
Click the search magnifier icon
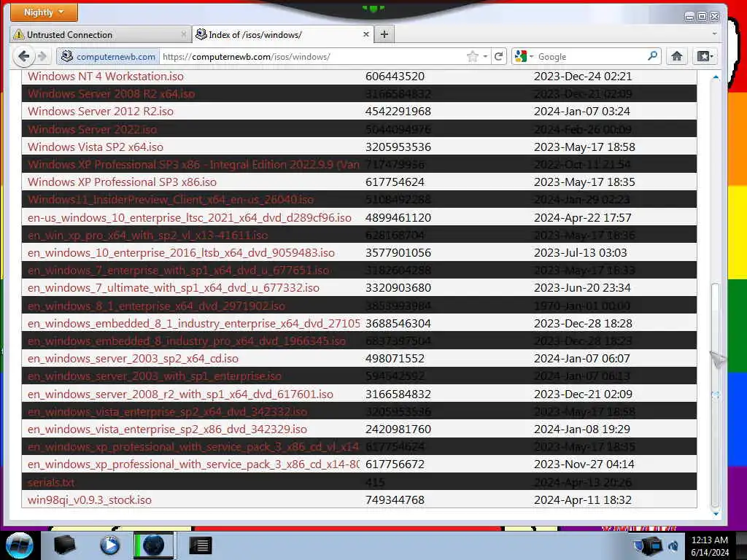coord(653,56)
